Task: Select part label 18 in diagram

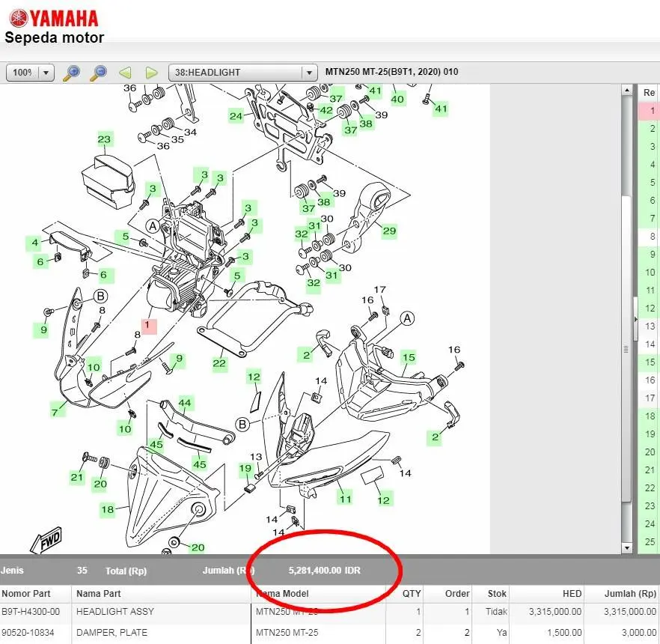Action: (x=107, y=510)
